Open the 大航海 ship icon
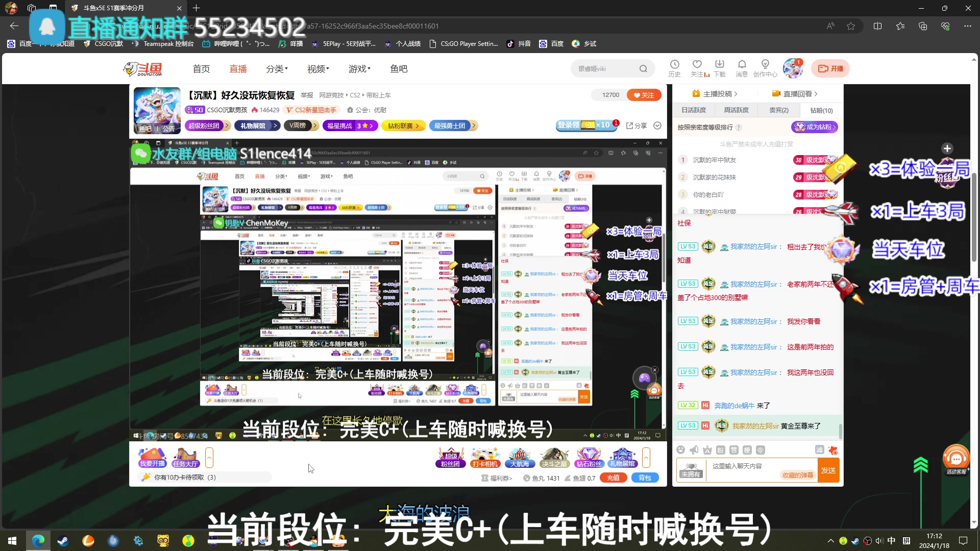This screenshot has height=551, width=980. (x=520, y=458)
